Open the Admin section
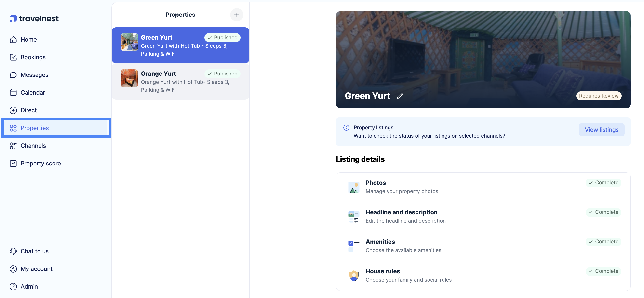The image size is (644, 298). tap(29, 286)
